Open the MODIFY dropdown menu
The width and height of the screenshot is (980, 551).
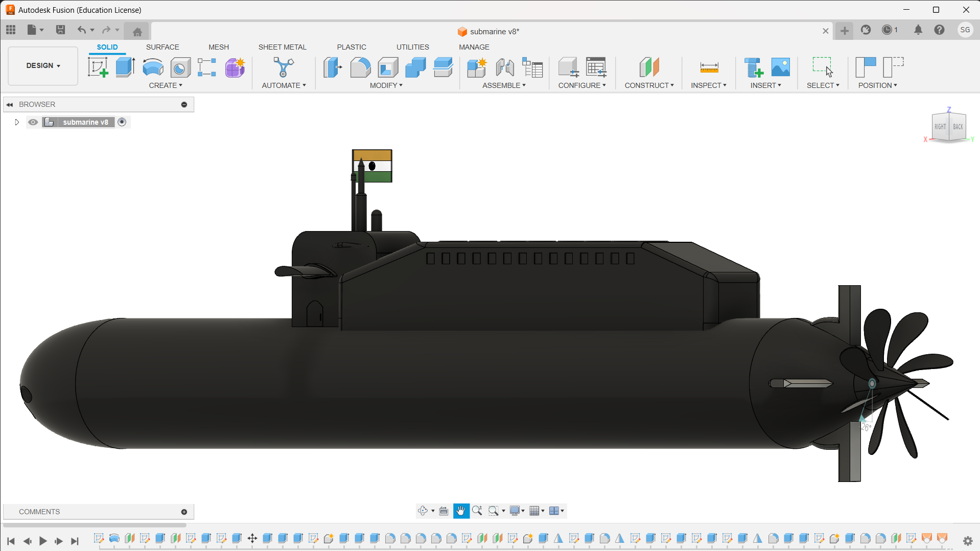tap(386, 85)
